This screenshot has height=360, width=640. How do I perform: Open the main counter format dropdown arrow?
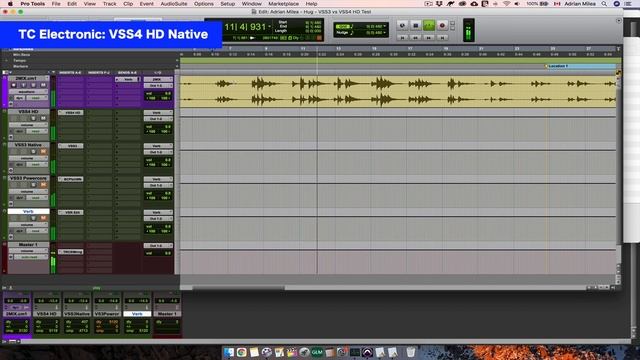click(x=269, y=27)
